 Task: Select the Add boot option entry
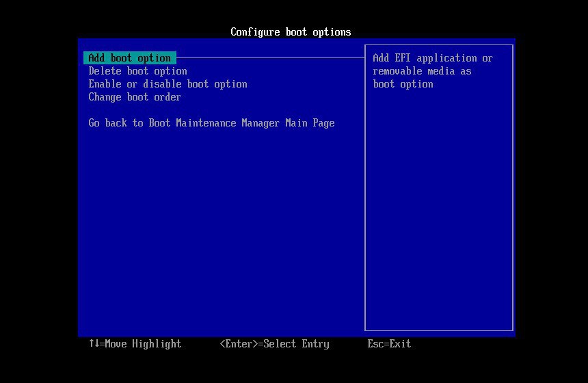click(129, 58)
